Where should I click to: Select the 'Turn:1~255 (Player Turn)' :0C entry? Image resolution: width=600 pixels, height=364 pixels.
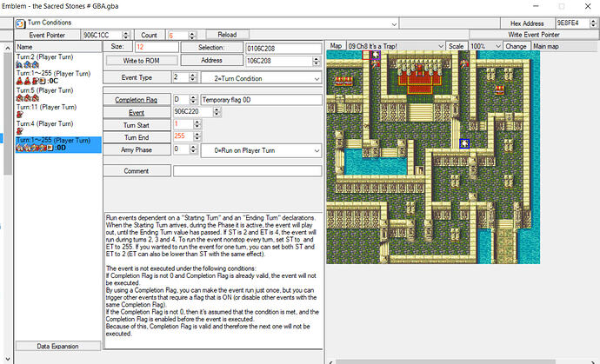click(58, 77)
